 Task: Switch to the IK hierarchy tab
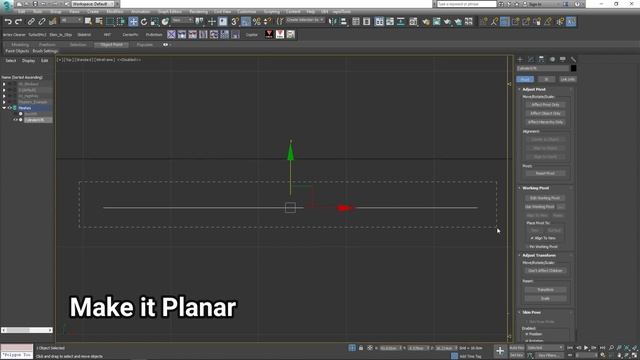coord(546,79)
